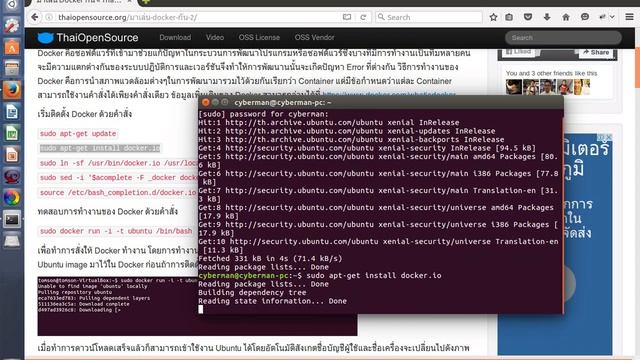Viewport: 640px width, 360px height.
Task: Open the Firefox hamburger menu
Action: point(629,17)
